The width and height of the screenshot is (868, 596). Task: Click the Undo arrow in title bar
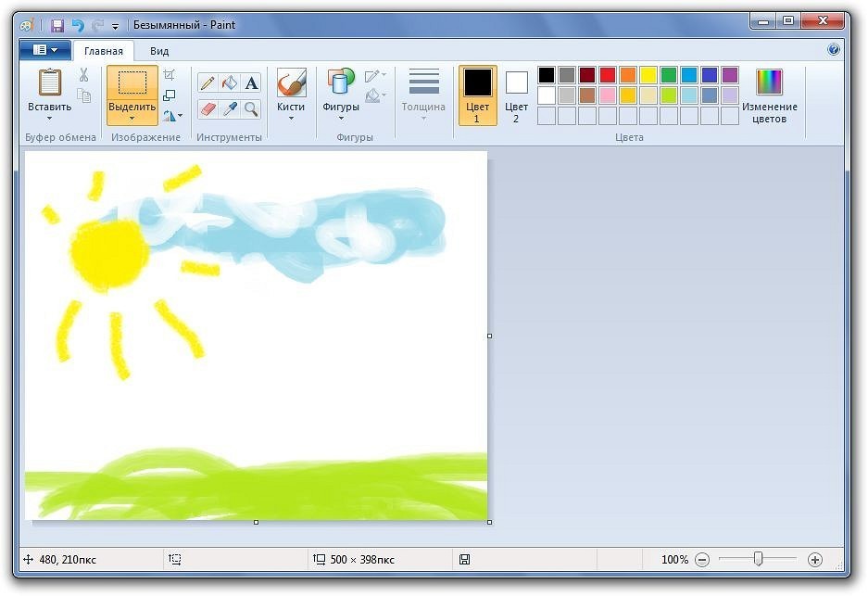pyautogui.click(x=78, y=25)
